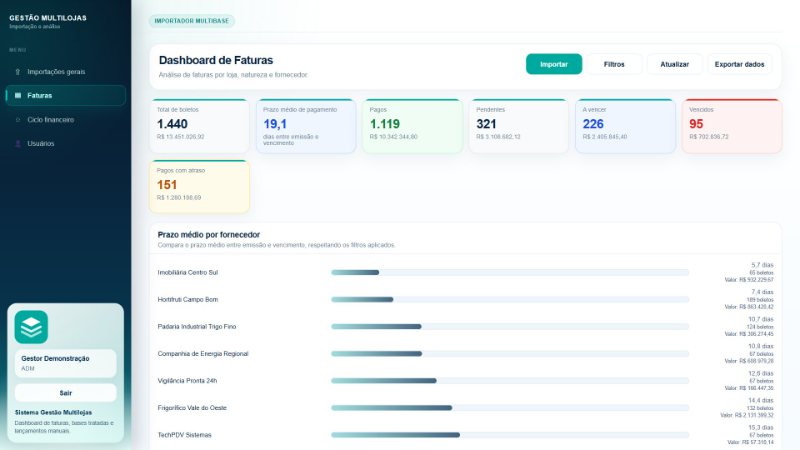Click the Faturas menu icon

[x=18, y=95]
